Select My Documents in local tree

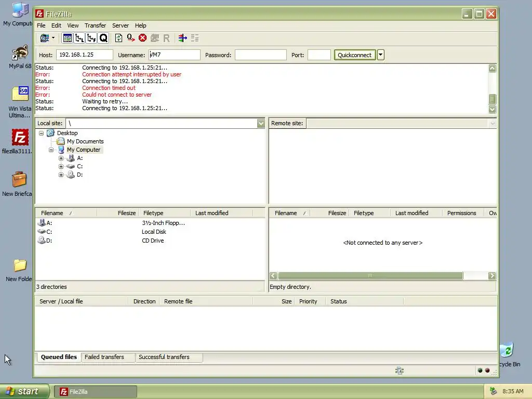[x=85, y=141]
